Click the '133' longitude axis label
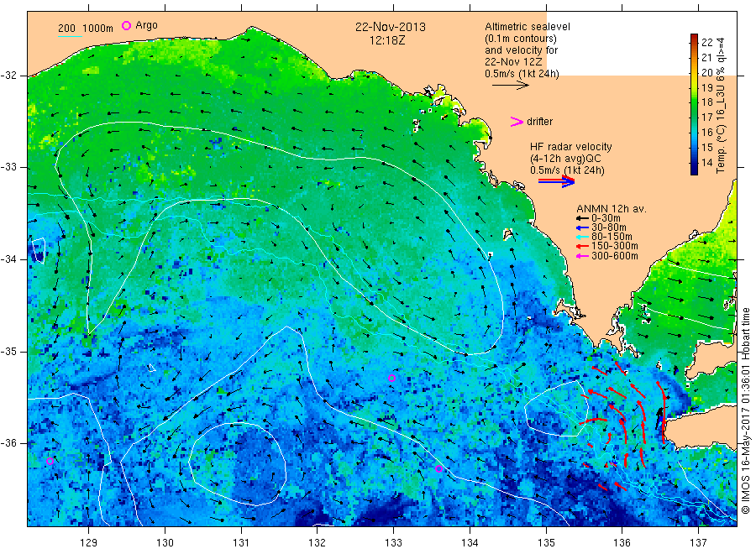Viewport: 756px width, 554px height. (393, 542)
